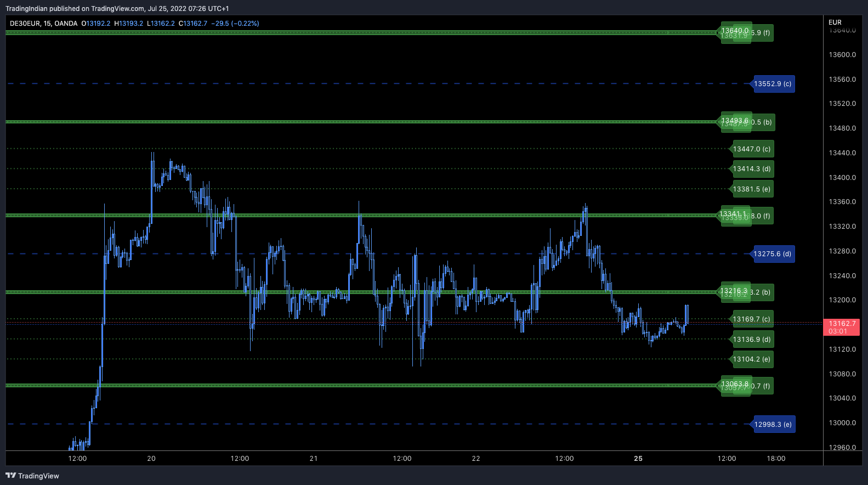
Task: Select the low value L13162.2
Action: click(x=161, y=24)
